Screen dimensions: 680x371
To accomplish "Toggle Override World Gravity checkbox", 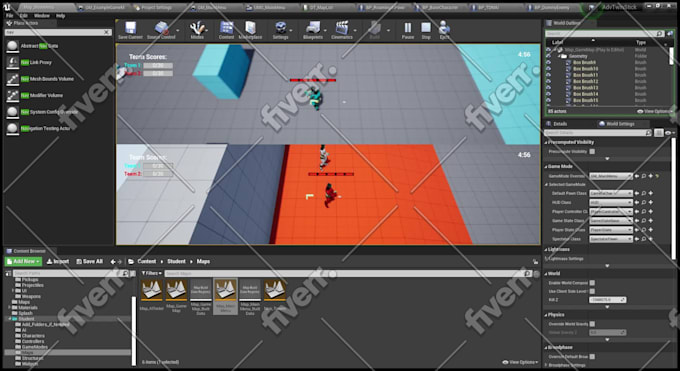I will coord(592,324).
